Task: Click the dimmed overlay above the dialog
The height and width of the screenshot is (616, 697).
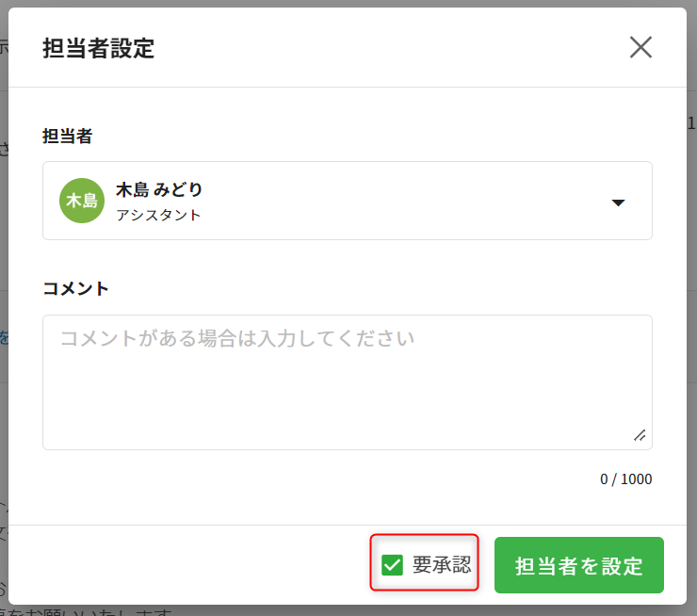Action: point(348,3)
